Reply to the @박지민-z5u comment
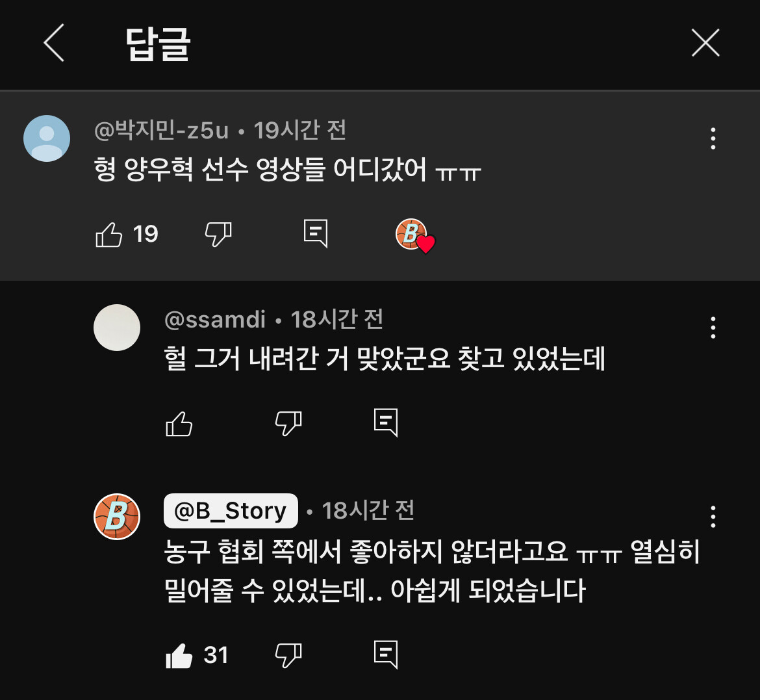760x700 pixels. [x=316, y=233]
